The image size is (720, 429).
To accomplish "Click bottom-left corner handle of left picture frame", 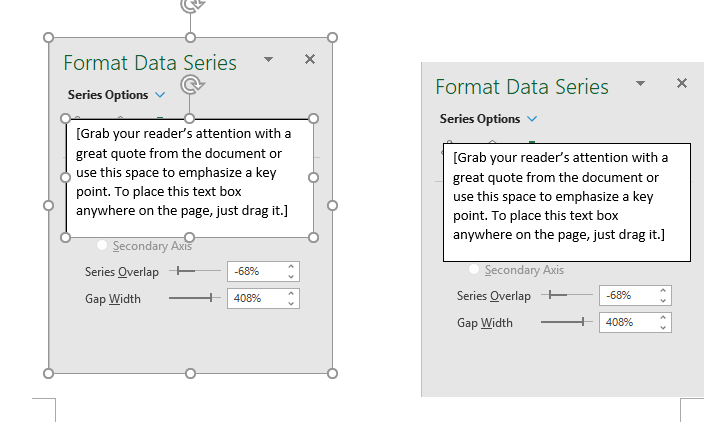I will [48, 373].
